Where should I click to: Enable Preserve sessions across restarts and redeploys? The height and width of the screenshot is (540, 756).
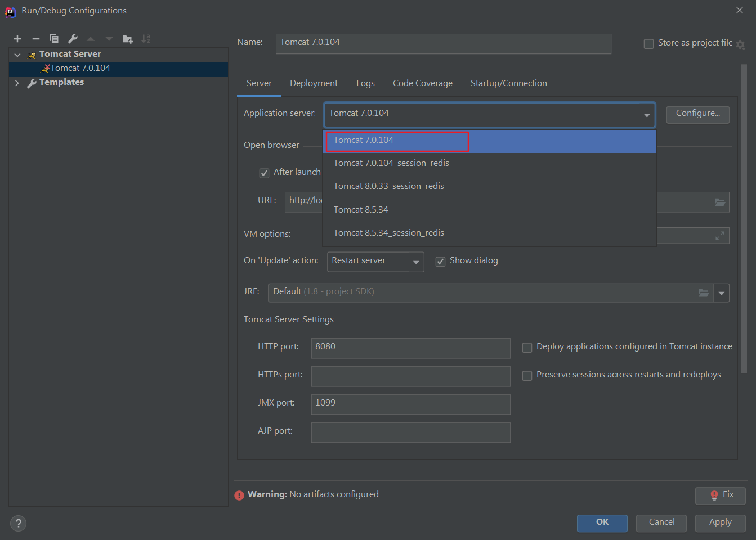(x=527, y=375)
